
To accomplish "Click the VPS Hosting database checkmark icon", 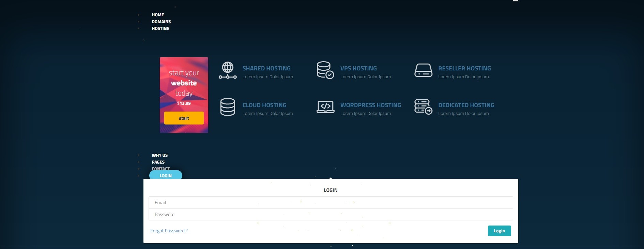I will click(x=325, y=70).
